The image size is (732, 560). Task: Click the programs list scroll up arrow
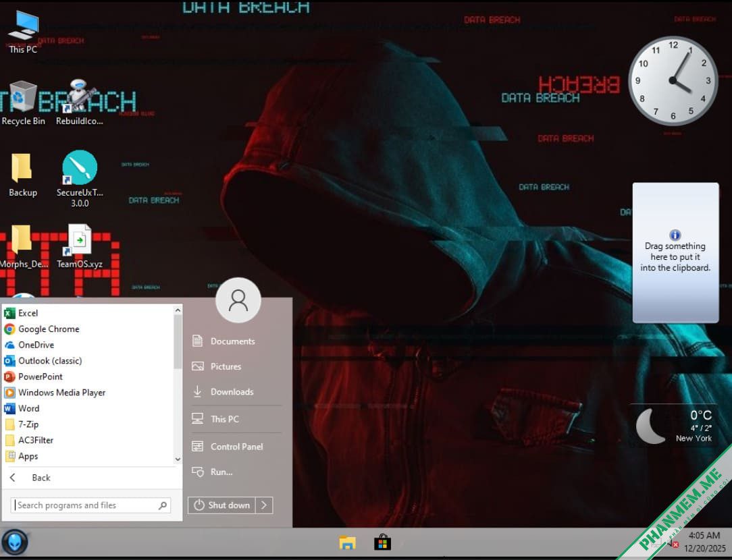point(178,310)
